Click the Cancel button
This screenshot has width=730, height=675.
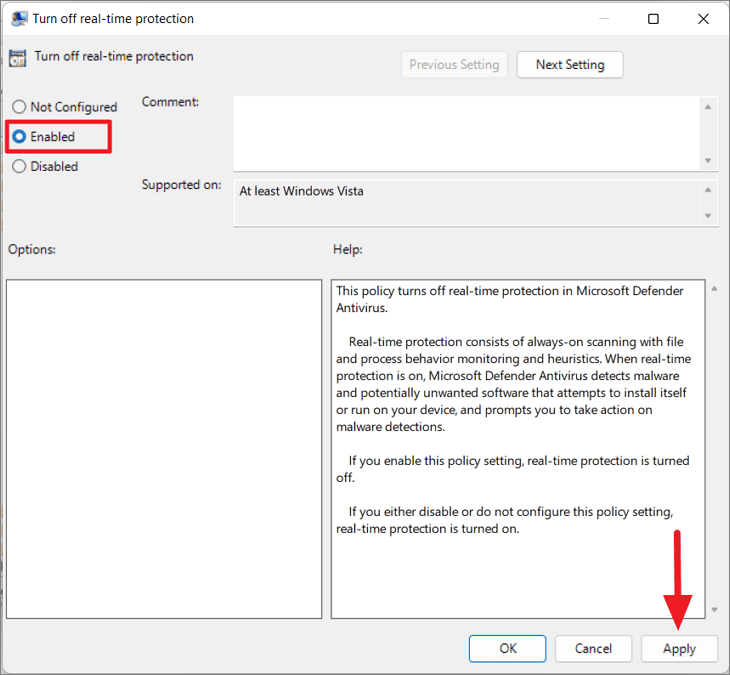[593, 648]
